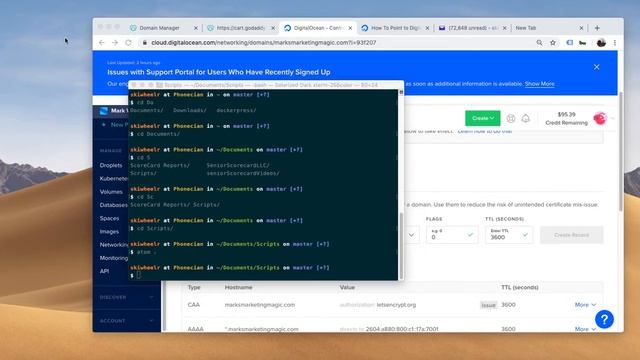Close the New Tab tab
The image size is (640, 360).
tap(581, 28)
